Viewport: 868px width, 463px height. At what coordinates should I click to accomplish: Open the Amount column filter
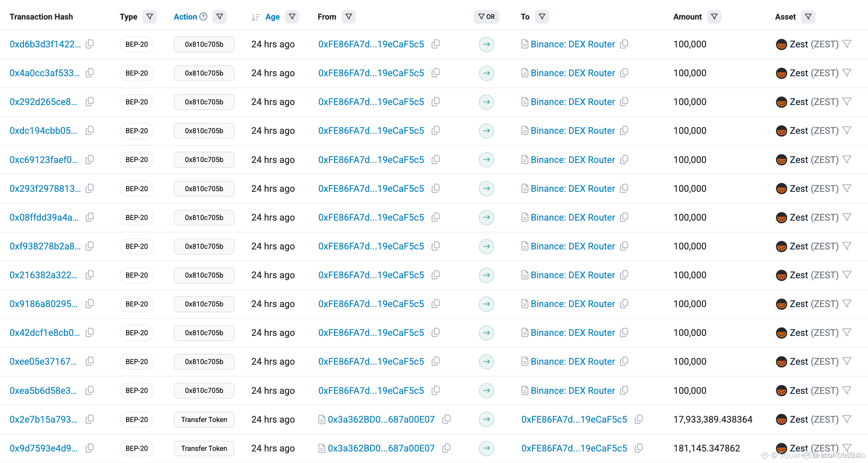714,17
